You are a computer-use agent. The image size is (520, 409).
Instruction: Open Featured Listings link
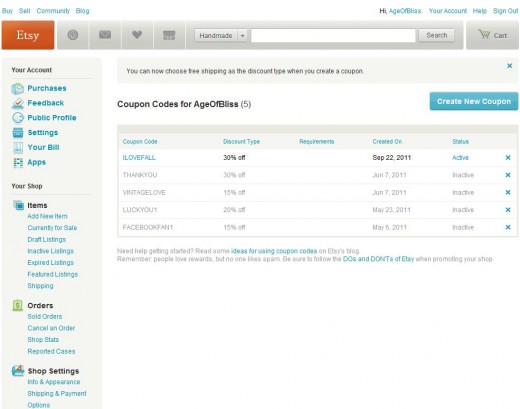[x=53, y=274]
